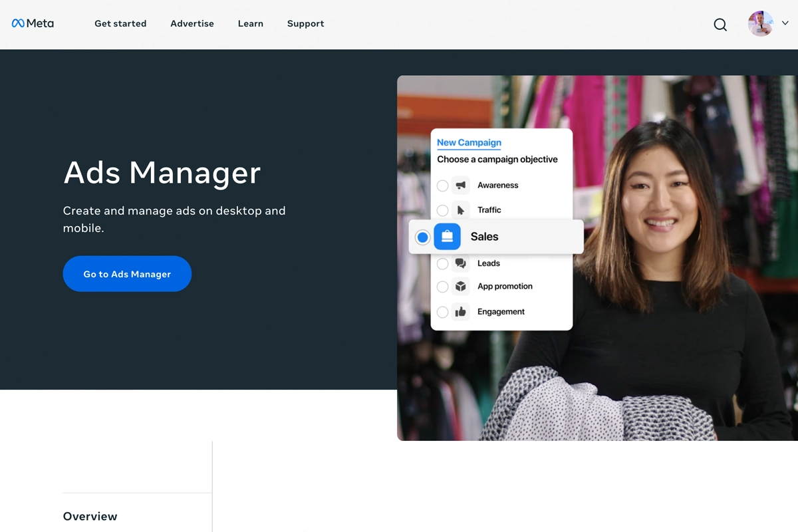Click the Engagement thumbs-up icon
This screenshot has width=798, height=532.
pyautogui.click(x=460, y=312)
